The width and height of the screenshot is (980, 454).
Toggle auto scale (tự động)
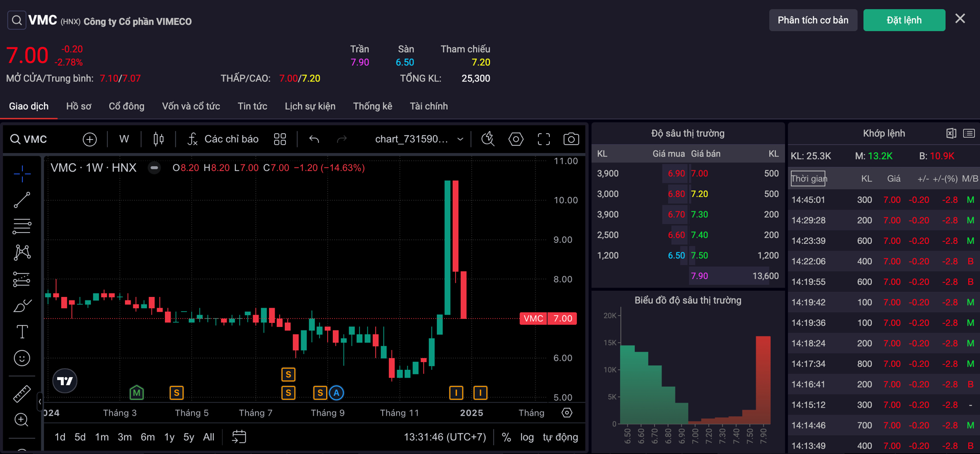(x=560, y=437)
